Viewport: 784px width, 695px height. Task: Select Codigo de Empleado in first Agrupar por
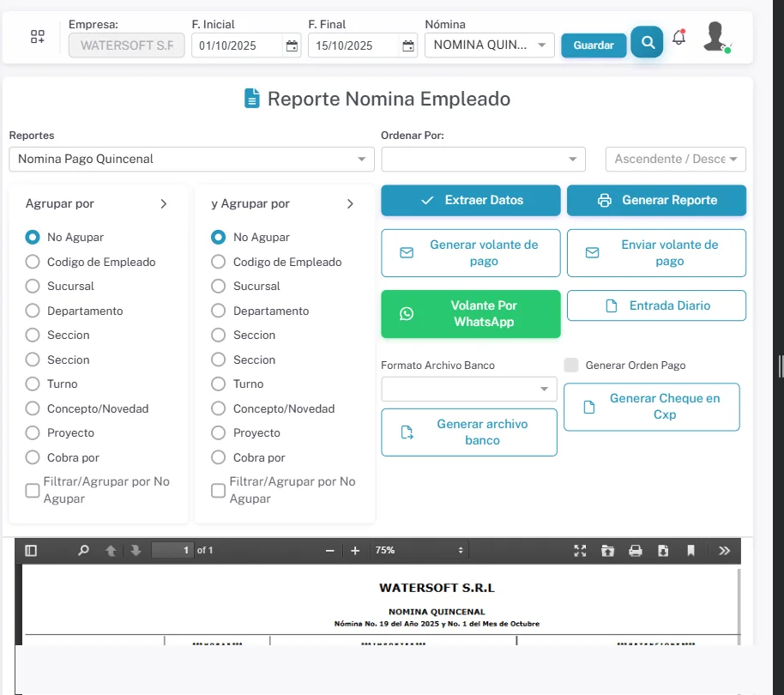[33, 262]
